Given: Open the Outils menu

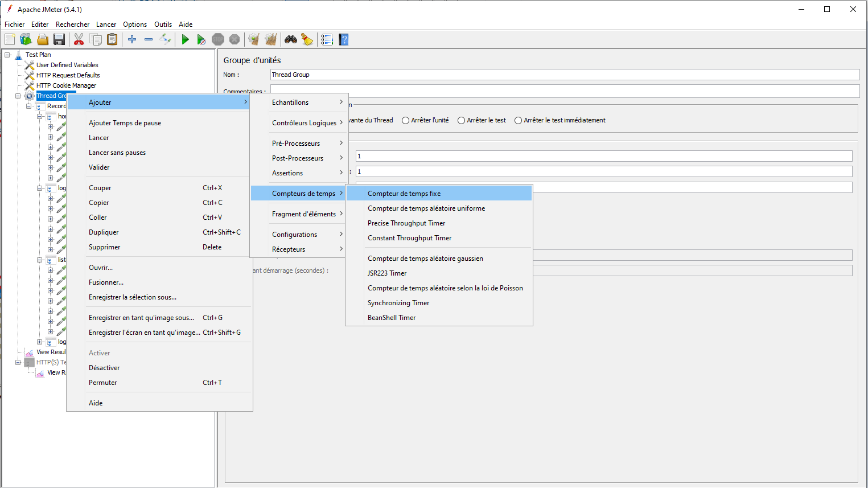Looking at the screenshot, I should [x=163, y=24].
